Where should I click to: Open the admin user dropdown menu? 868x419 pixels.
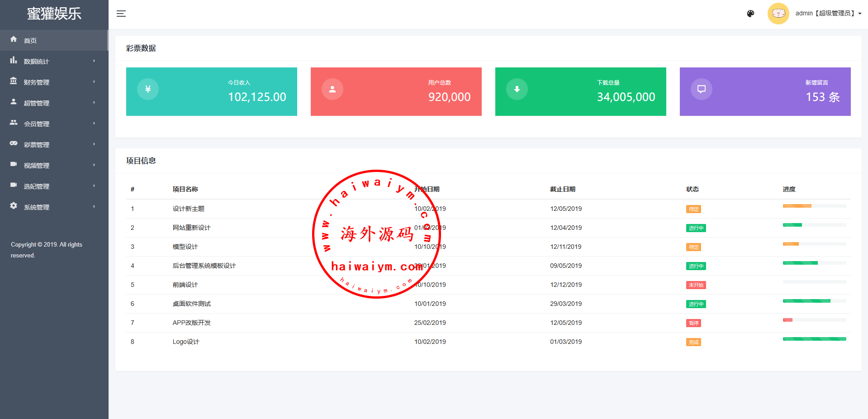828,14
